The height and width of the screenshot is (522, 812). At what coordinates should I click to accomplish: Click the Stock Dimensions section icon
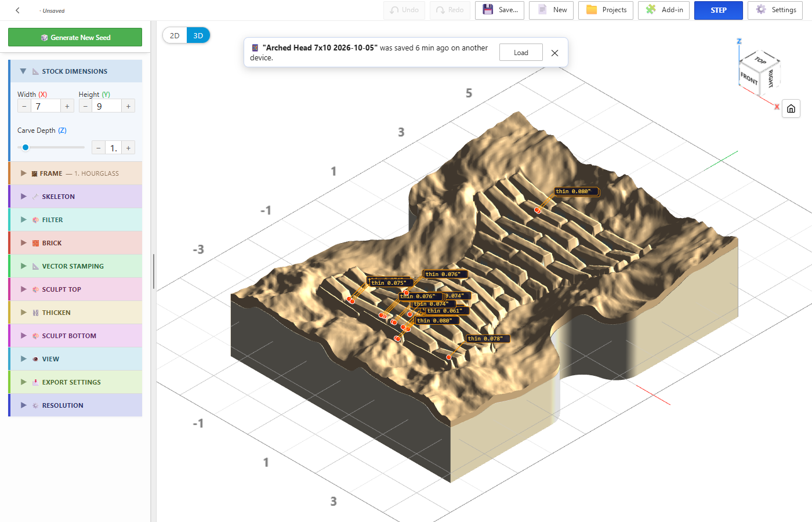(x=35, y=71)
